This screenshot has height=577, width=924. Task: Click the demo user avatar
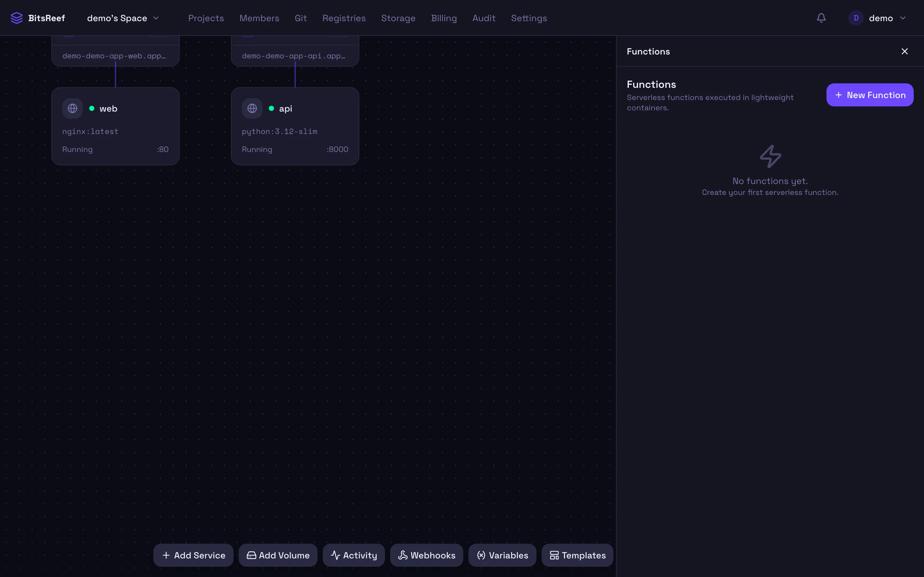[x=856, y=18]
